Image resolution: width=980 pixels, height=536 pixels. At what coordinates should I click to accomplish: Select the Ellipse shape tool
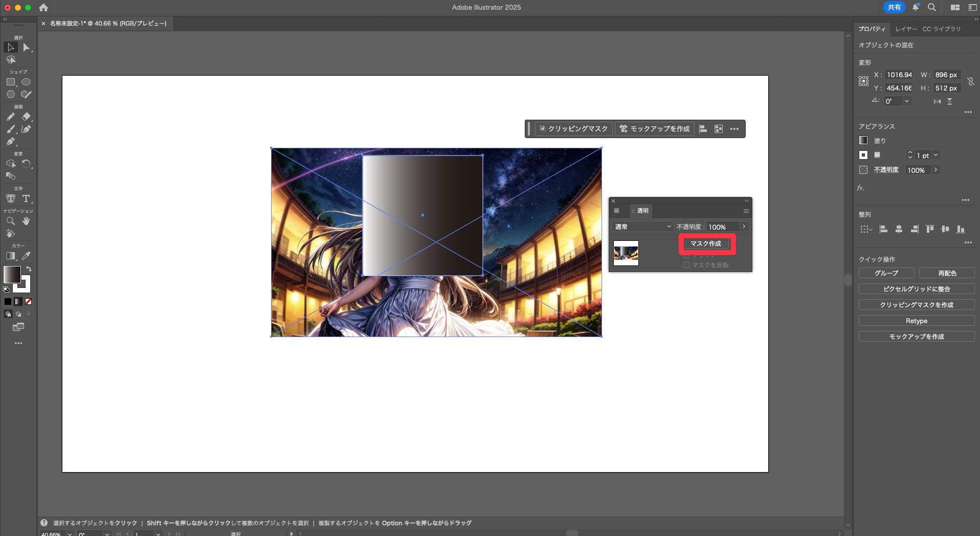pos(26,82)
